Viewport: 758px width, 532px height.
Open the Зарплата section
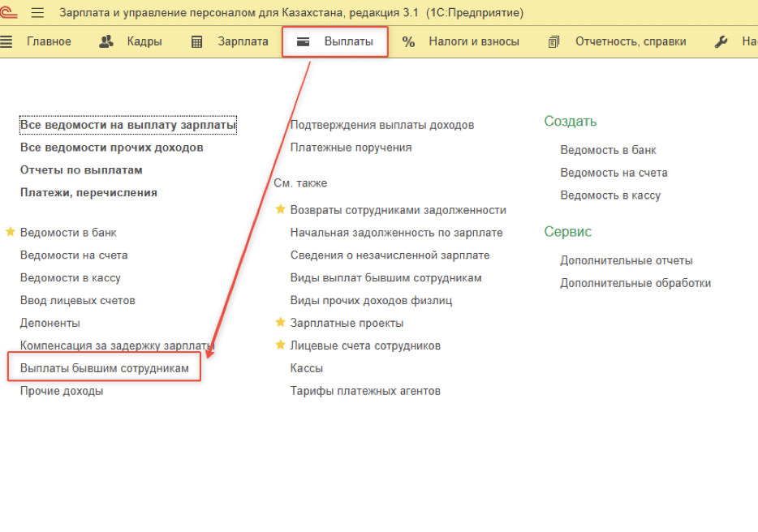tap(230, 41)
